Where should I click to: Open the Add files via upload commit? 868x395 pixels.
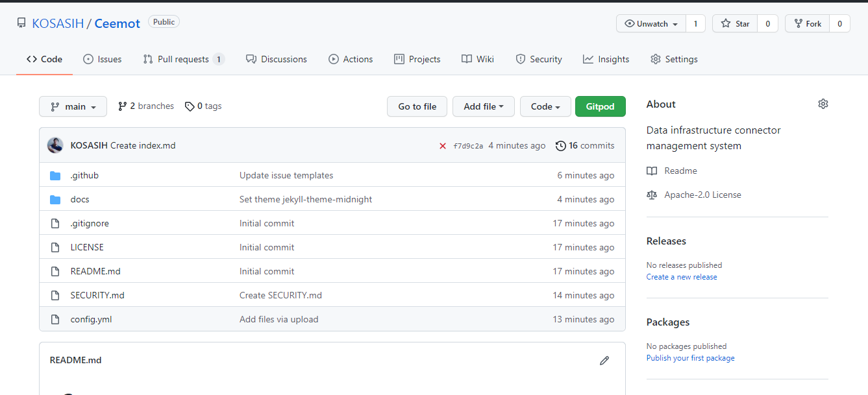pos(279,319)
